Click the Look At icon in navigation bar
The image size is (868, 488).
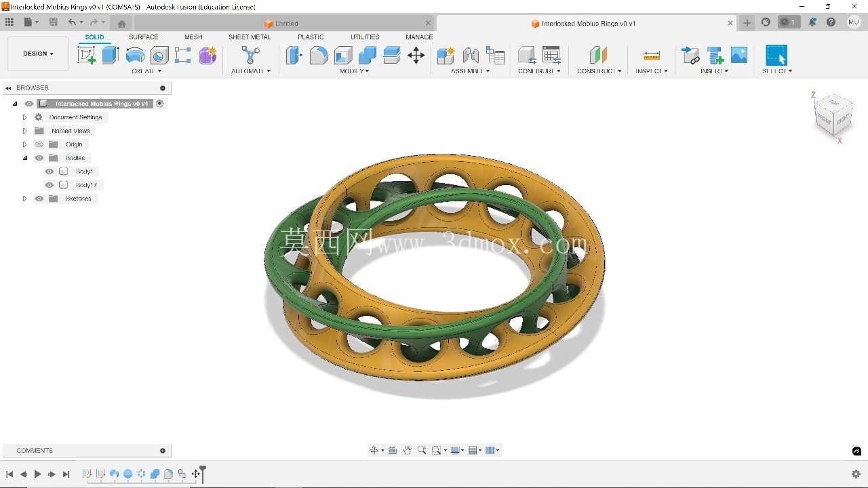[x=393, y=450]
